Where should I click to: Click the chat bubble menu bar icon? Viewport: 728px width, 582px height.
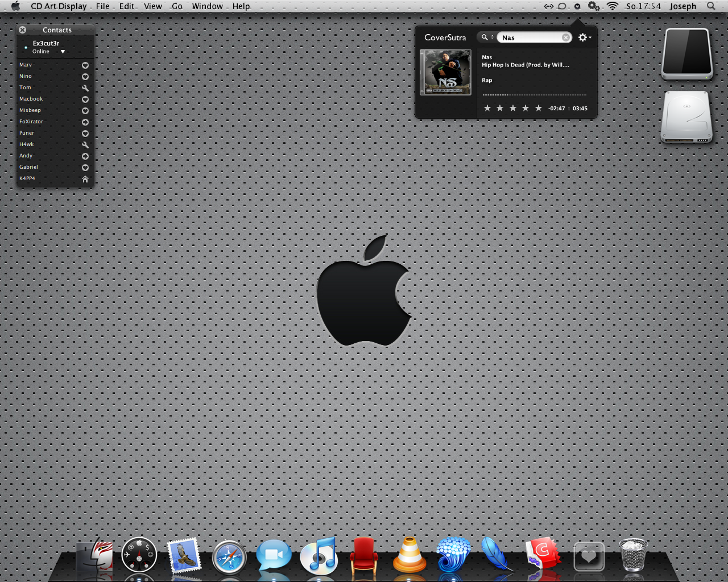click(x=562, y=6)
